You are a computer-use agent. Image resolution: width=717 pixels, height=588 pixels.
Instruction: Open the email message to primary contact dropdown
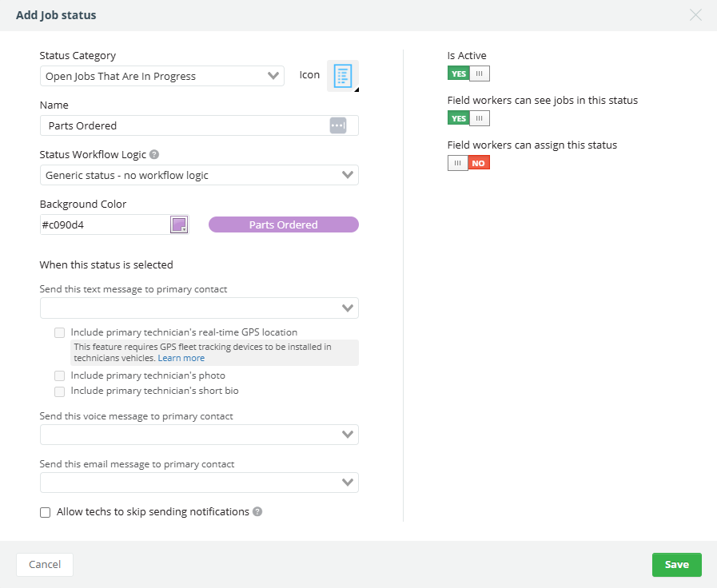[199, 483]
